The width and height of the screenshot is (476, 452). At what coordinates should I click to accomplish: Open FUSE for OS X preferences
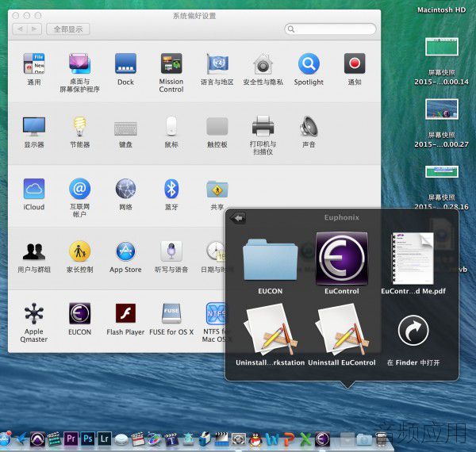(x=171, y=314)
